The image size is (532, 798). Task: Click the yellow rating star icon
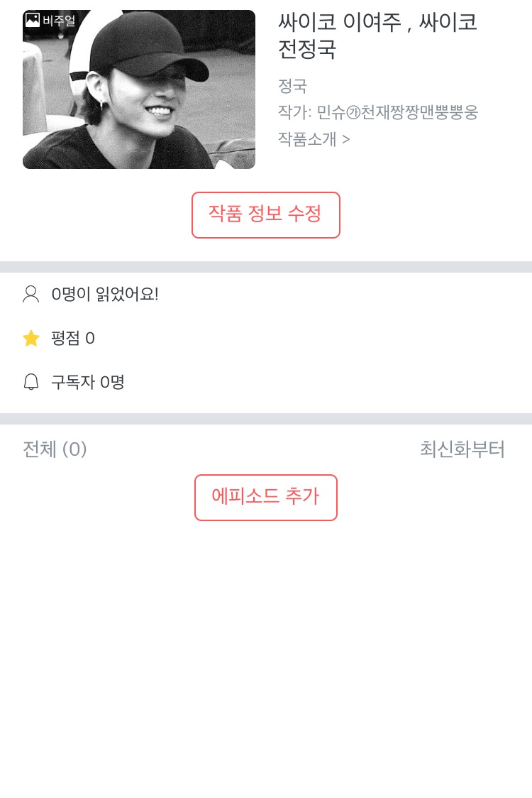[x=31, y=338]
